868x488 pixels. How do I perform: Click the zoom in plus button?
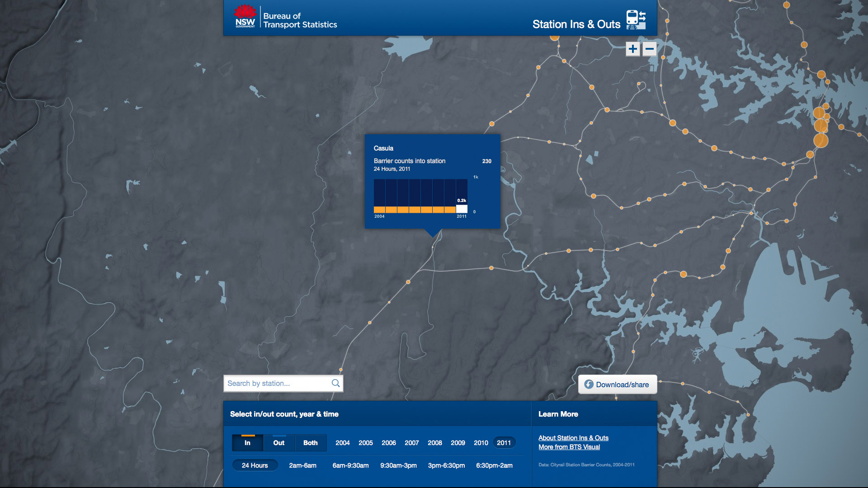pyautogui.click(x=632, y=49)
